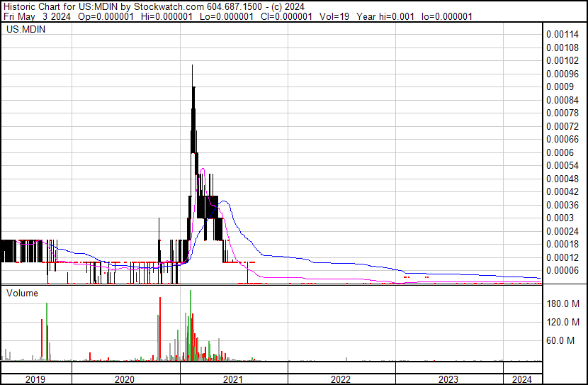Select the 2022 year label on the time axis
The width and height of the screenshot is (588, 385).
341,379
